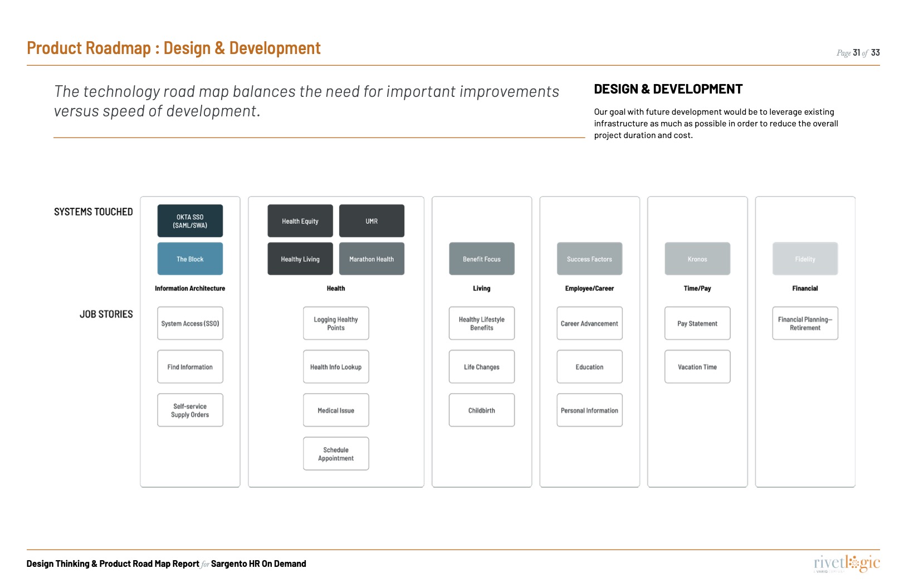The width and height of the screenshot is (909, 588).
Task: Click the Employee/Career column heading
Action: [589, 288]
